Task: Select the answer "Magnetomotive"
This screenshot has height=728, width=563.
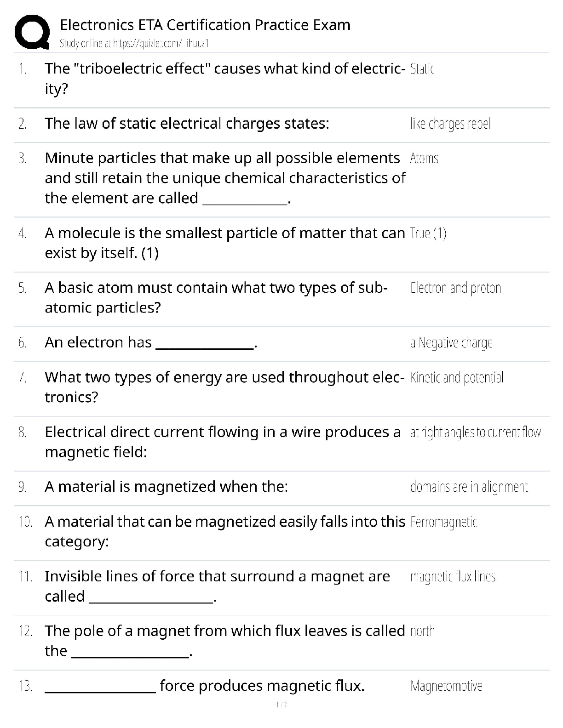Action: pyautogui.click(x=446, y=686)
